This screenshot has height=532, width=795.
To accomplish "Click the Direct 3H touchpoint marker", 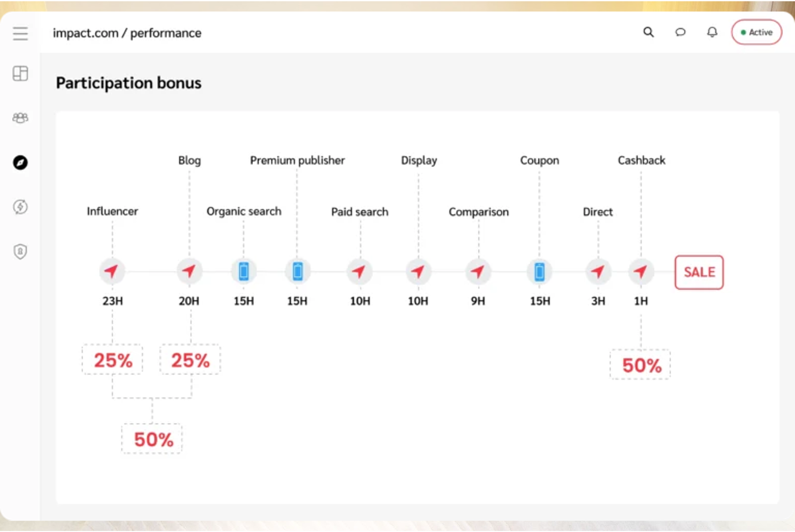I will pos(598,271).
